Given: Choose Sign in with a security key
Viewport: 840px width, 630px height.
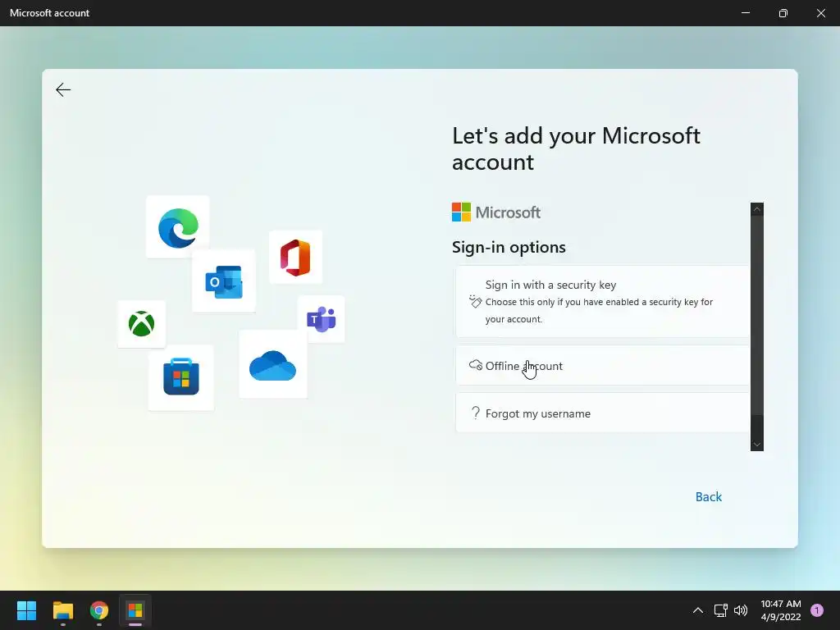Looking at the screenshot, I should click(x=603, y=301).
